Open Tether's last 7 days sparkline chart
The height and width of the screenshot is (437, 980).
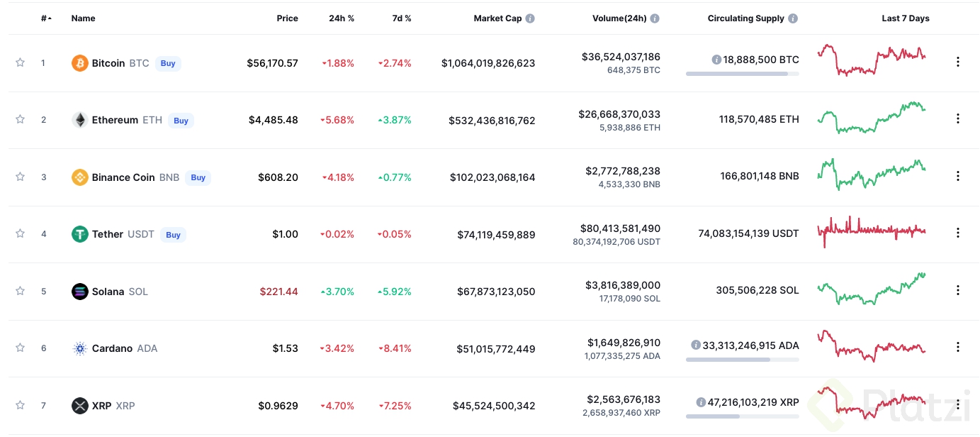(872, 231)
